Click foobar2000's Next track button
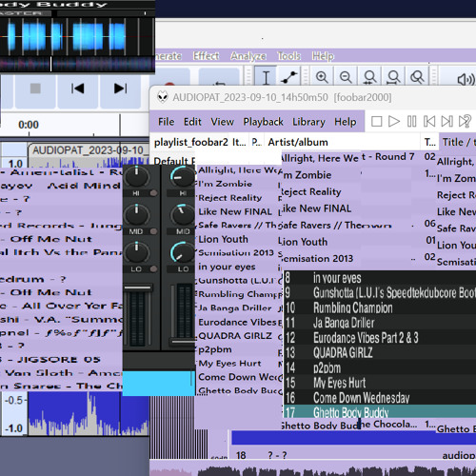 [x=446, y=122]
